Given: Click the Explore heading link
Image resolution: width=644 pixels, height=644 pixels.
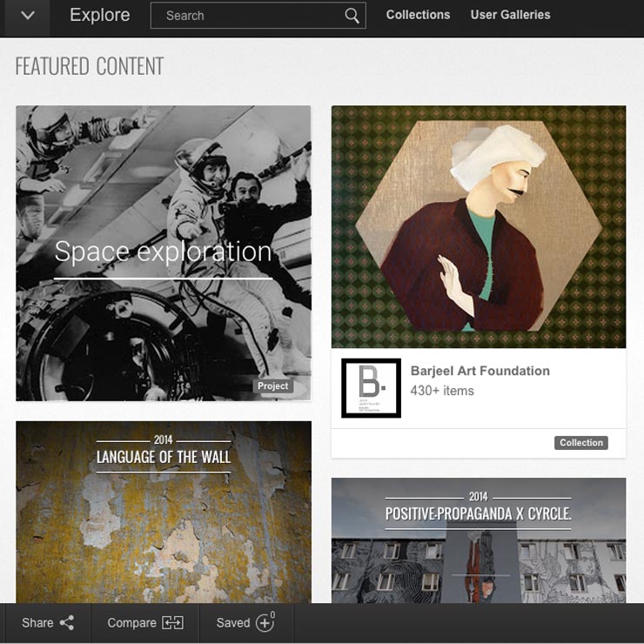Looking at the screenshot, I should 100,15.
